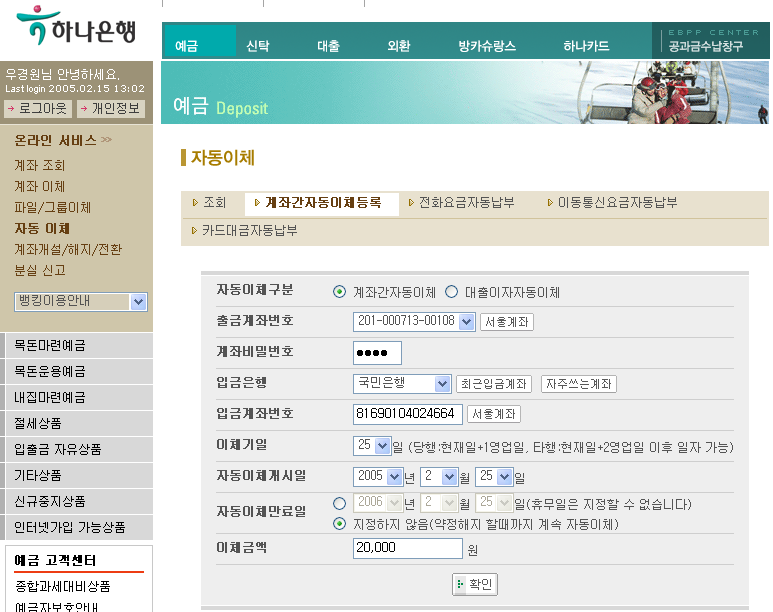Focus the 계좌비밀번호 password field
Viewport: 773px width, 612px height.
(x=377, y=353)
